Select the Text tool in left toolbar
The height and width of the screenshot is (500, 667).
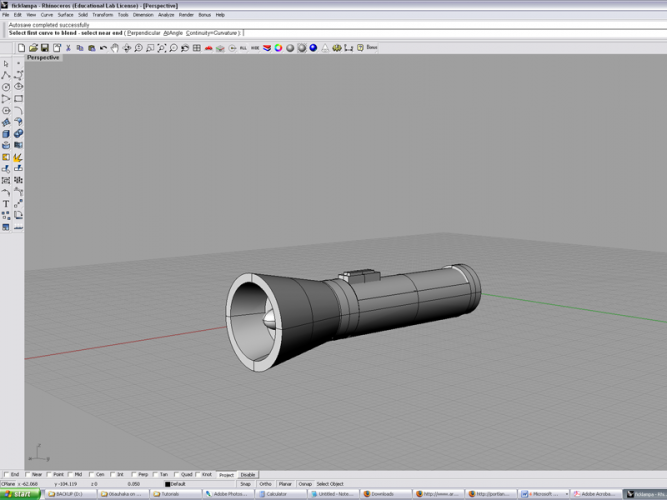[x=6, y=203]
